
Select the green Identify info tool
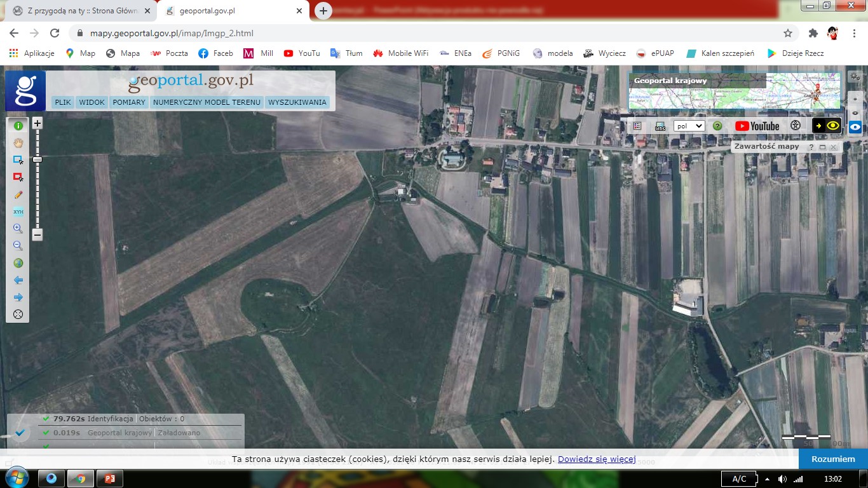pos(18,126)
